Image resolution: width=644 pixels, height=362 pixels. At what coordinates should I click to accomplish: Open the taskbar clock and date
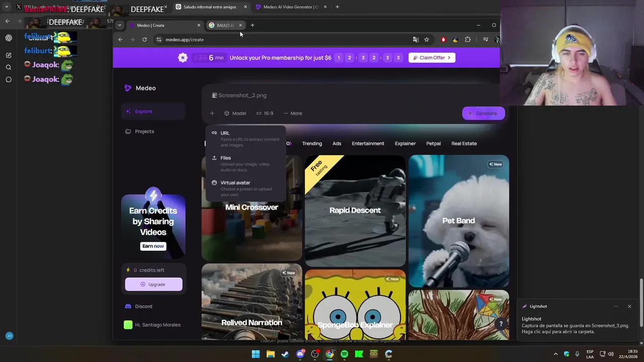(x=628, y=354)
